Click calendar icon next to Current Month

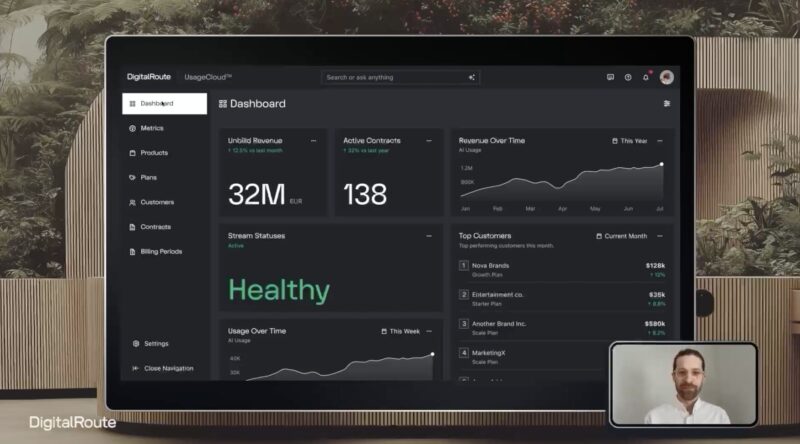(x=599, y=236)
